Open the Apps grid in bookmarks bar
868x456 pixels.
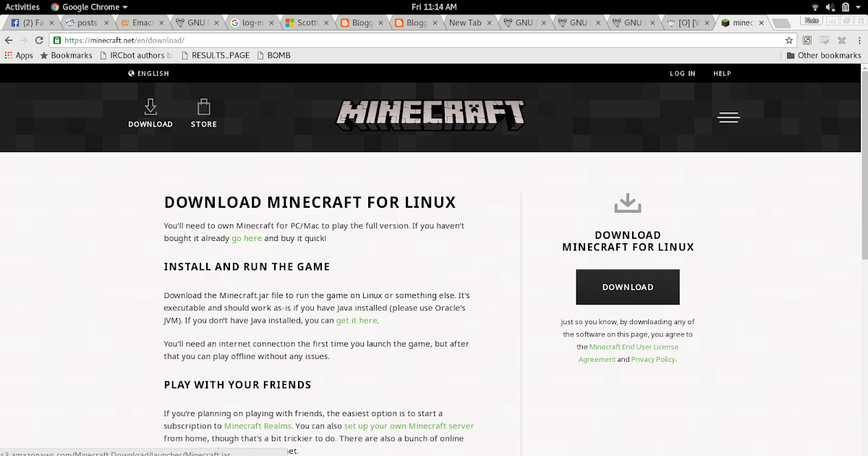pos(19,55)
